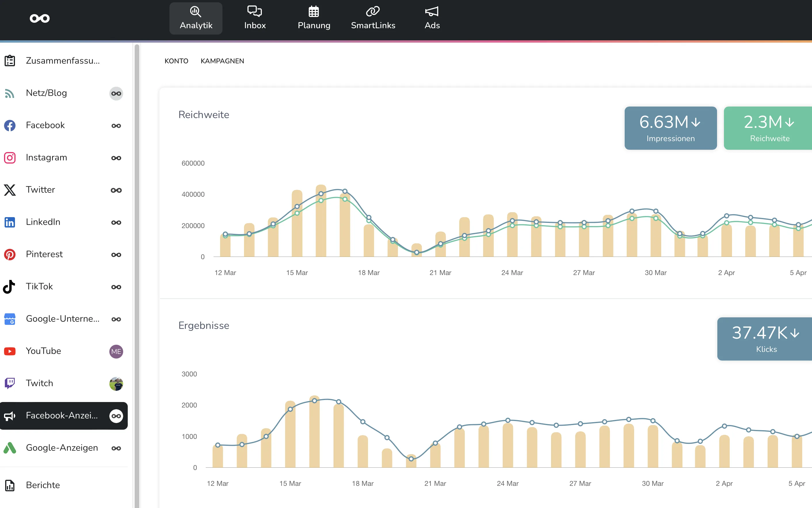Image resolution: width=812 pixels, height=508 pixels.
Task: Switch to the KONTO tab
Action: pyautogui.click(x=176, y=61)
